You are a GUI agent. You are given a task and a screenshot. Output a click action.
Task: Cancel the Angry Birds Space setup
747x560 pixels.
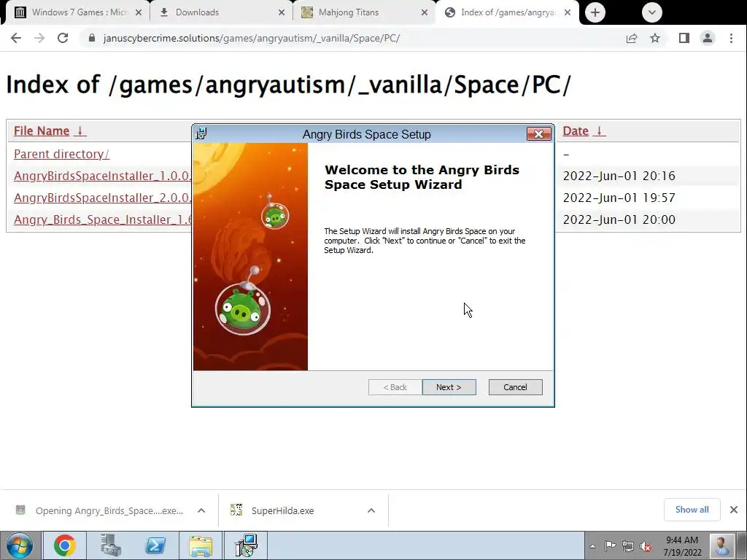pos(516,387)
